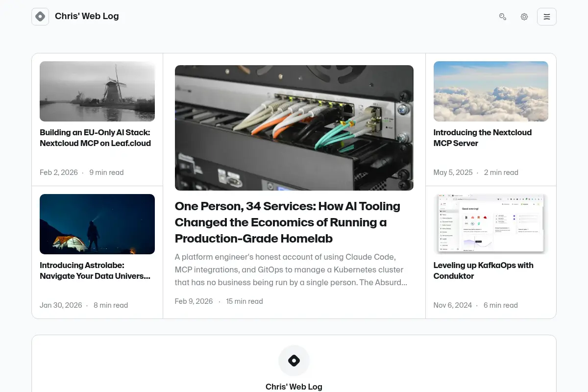Screen dimensions: 588x392
Task: Open One Person, 34 Services article
Action: pyautogui.click(x=288, y=222)
